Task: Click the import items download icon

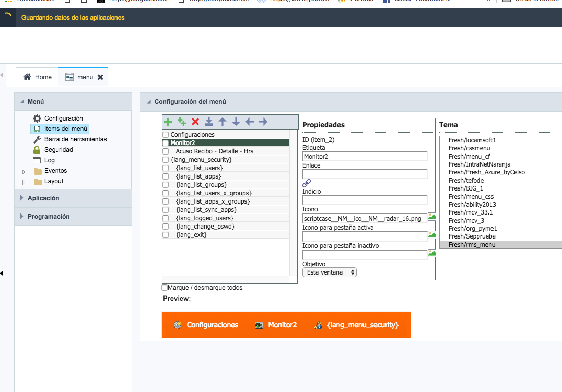Action: [x=209, y=122]
